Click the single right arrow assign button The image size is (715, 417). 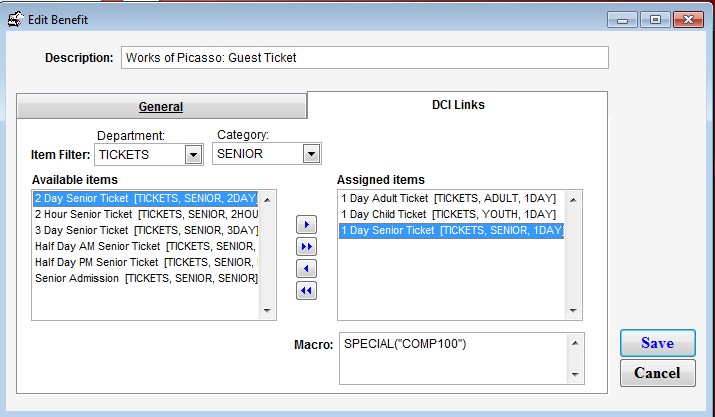point(308,226)
